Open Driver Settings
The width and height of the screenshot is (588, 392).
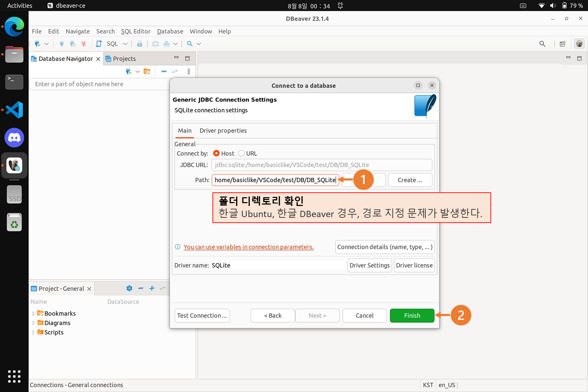click(x=370, y=266)
